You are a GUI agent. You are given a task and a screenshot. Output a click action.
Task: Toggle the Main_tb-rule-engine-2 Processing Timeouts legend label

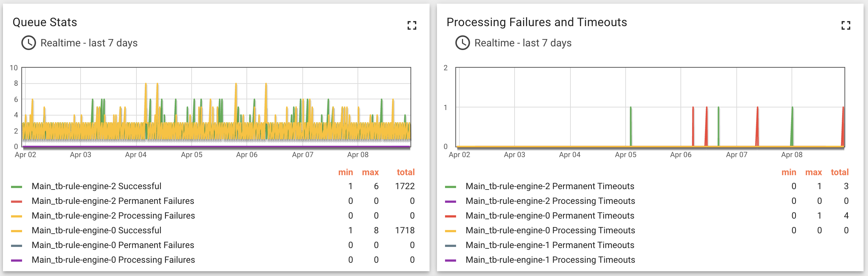click(550, 201)
